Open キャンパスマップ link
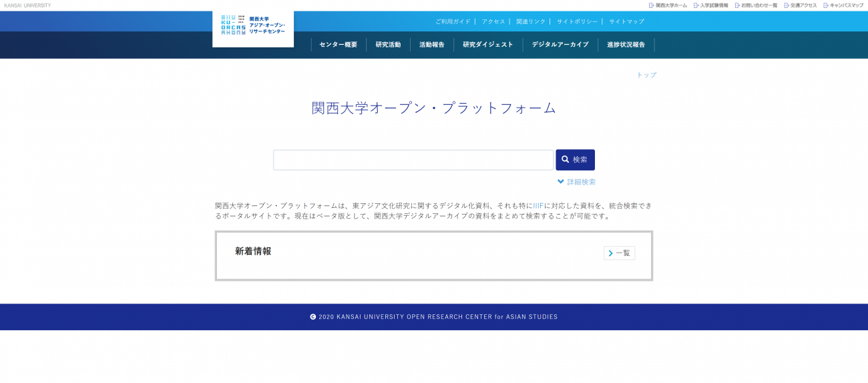 tap(843, 5)
